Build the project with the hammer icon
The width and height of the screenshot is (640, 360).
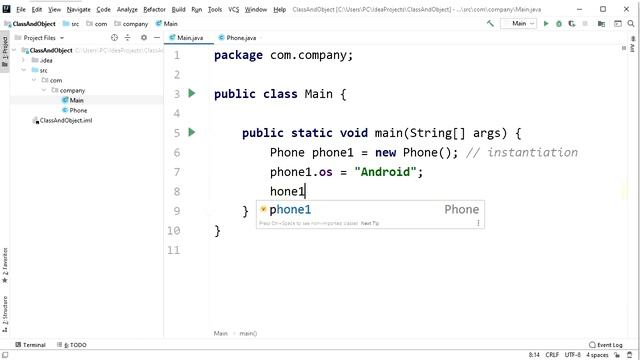(x=490, y=24)
